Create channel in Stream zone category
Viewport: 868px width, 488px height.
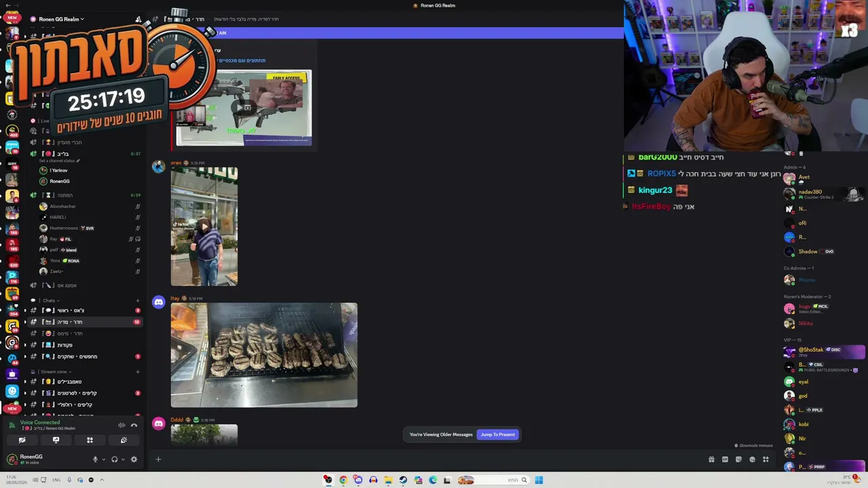click(138, 372)
